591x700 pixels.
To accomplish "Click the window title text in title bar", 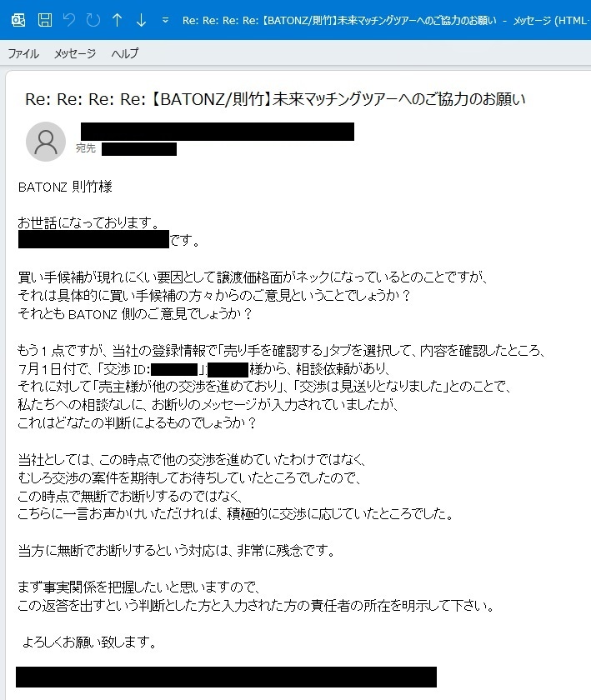I will pos(386,20).
